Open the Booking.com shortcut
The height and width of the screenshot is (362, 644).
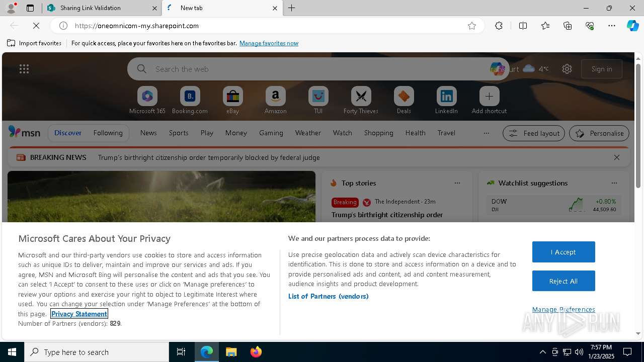tap(190, 101)
